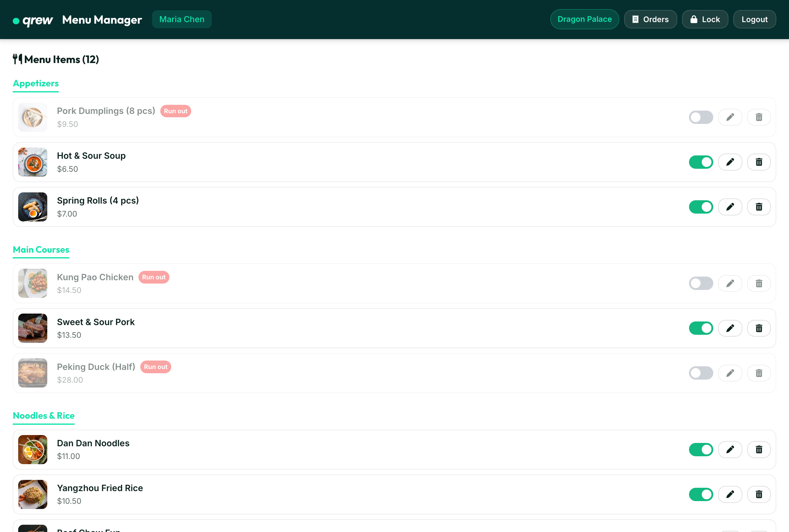The width and height of the screenshot is (789, 532).
Task: Delete the Spring Rolls item
Action: tap(759, 207)
